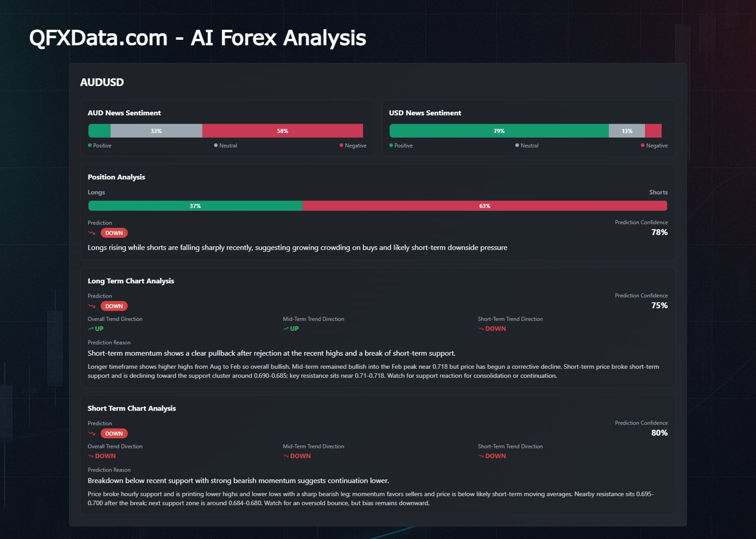Click the Short Term Chart prediction down-arrow icon
This screenshot has width=756, height=539.
[92, 433]
